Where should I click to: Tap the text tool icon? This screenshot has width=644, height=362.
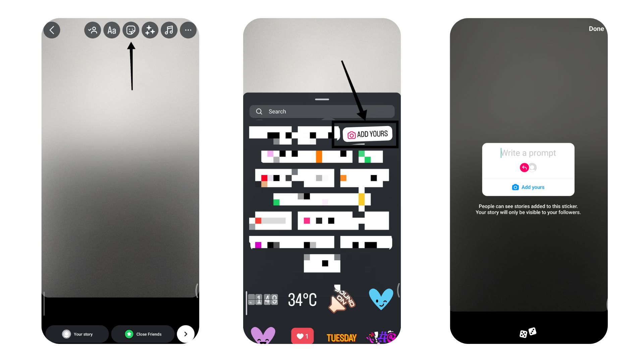111,30
